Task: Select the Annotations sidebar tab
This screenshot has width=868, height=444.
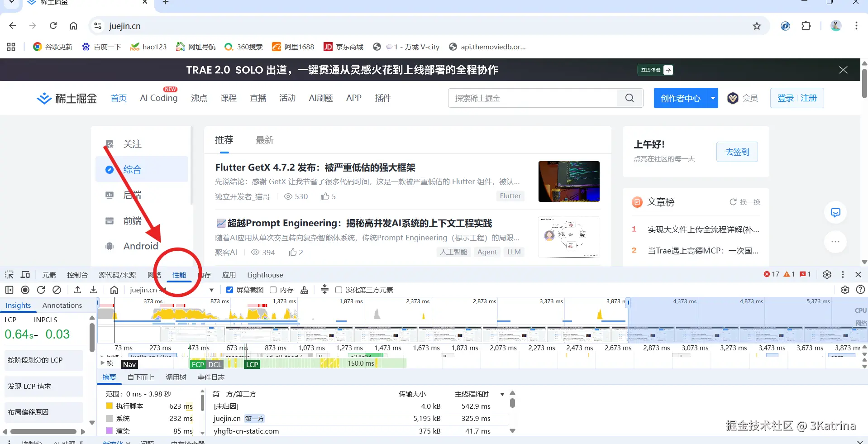Action: (x=62, y=305)
